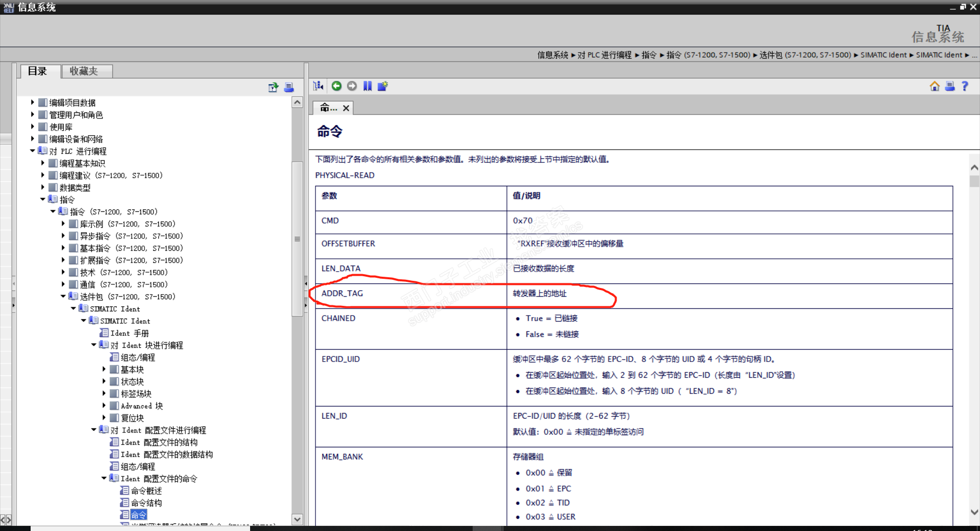980x531 pixels.
Task: Expand the 复位块 tree node
Action: click(x=104, y=418)
